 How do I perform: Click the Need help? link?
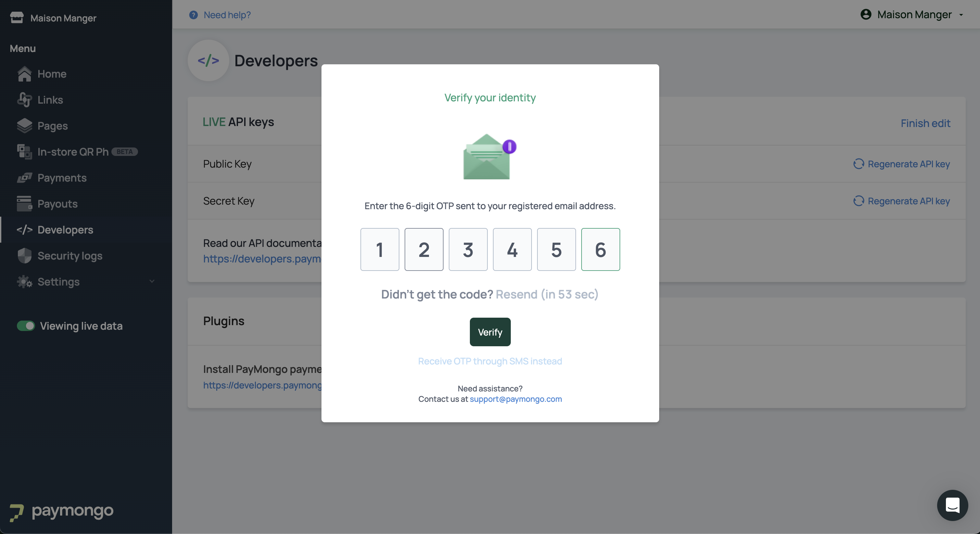[227, 15]
